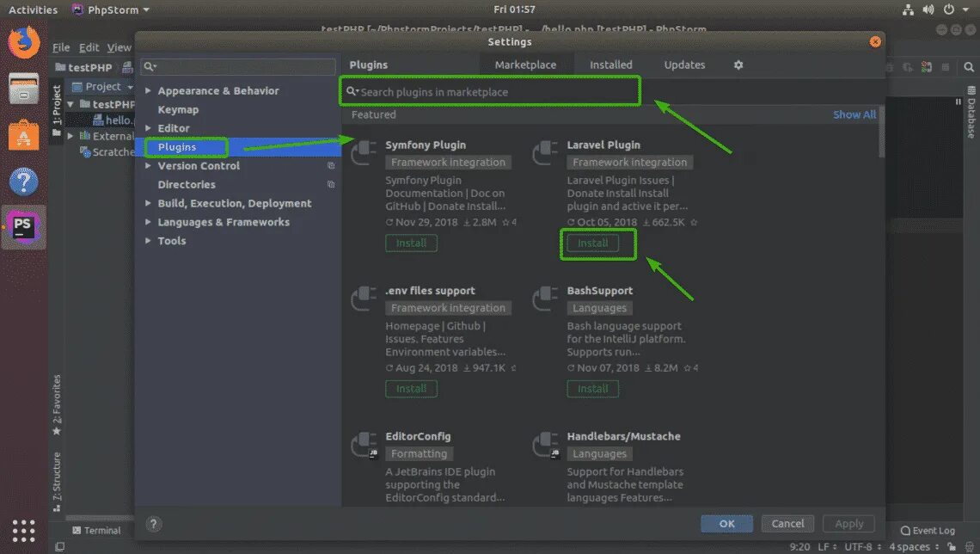
Task: Switch to the Updates tab
Action: click(684, 65)
